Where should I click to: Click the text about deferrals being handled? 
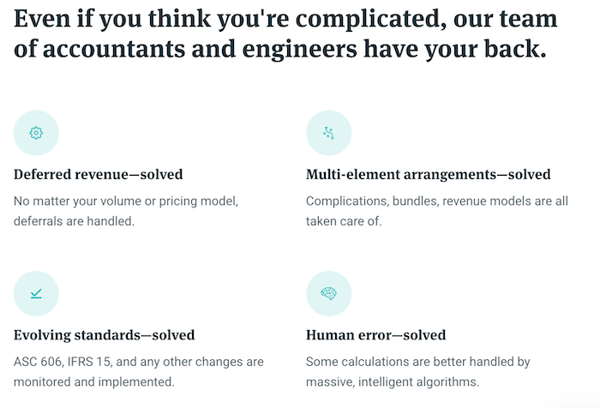(126, 211)
